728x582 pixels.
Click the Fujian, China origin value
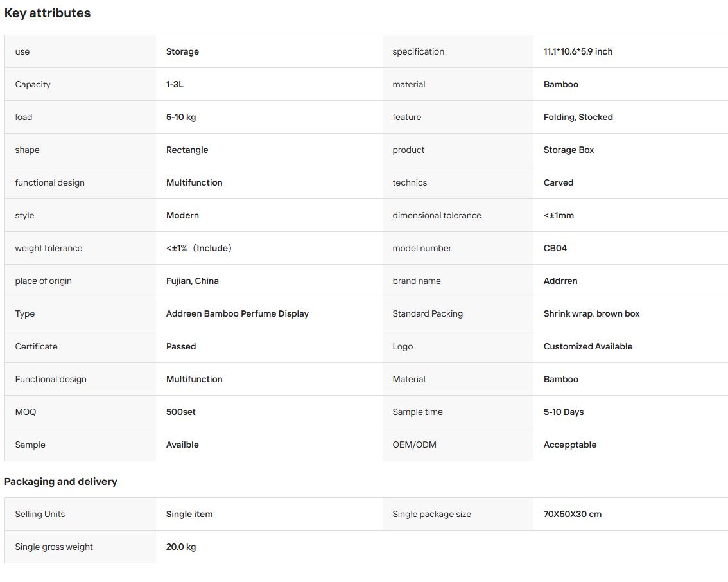pyautogui.click(x=192, y=281)
